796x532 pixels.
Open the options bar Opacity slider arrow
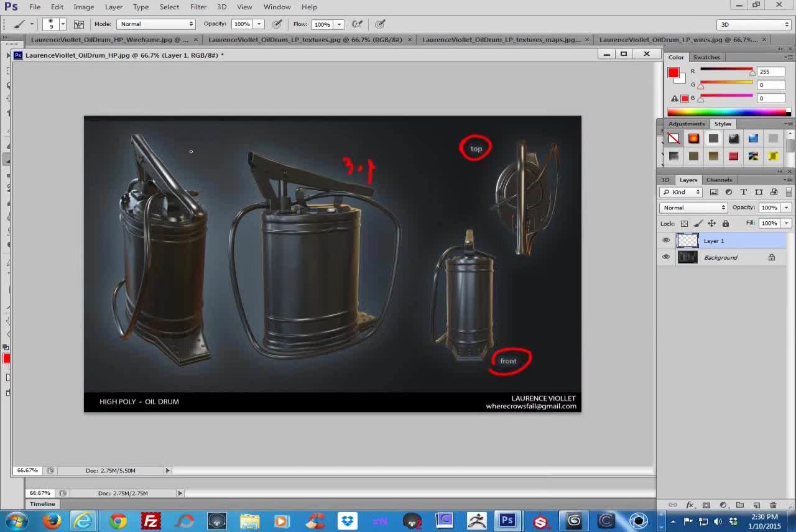click(259, 24)
